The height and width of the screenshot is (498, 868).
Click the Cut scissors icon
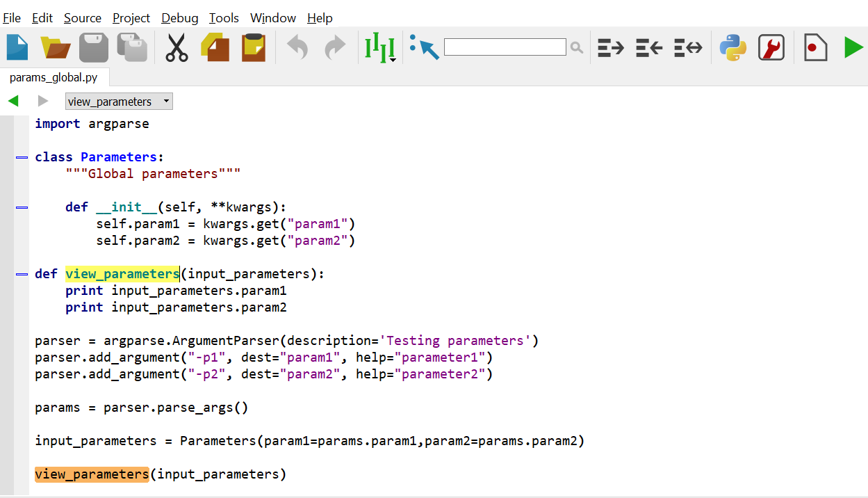[x=177, y=47]
